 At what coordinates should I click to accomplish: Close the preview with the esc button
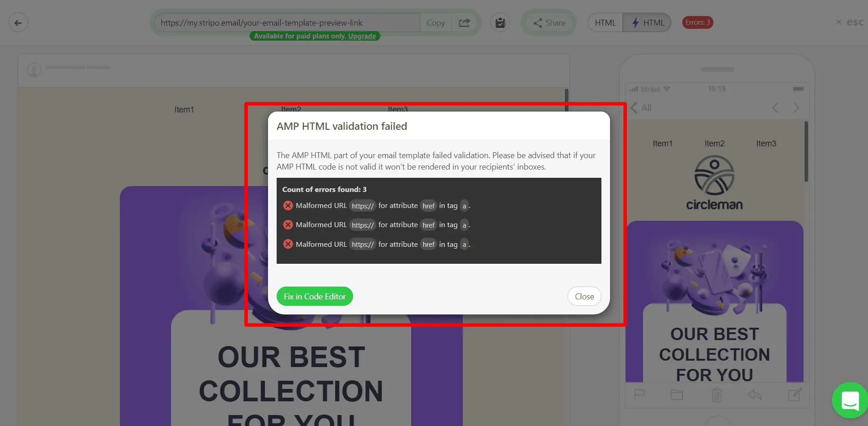click(x=850, y=22)
